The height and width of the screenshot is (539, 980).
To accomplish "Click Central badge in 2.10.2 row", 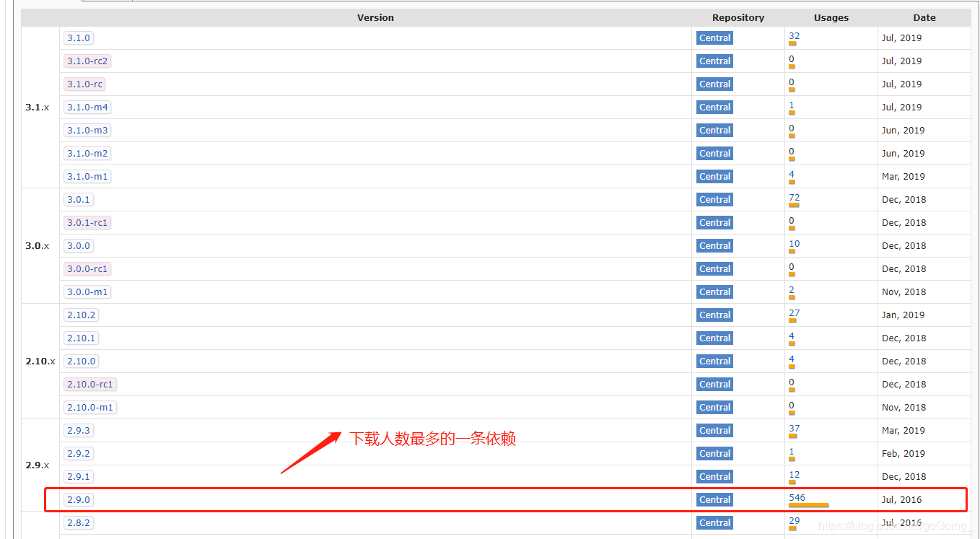I will click(x=714, y=315).
